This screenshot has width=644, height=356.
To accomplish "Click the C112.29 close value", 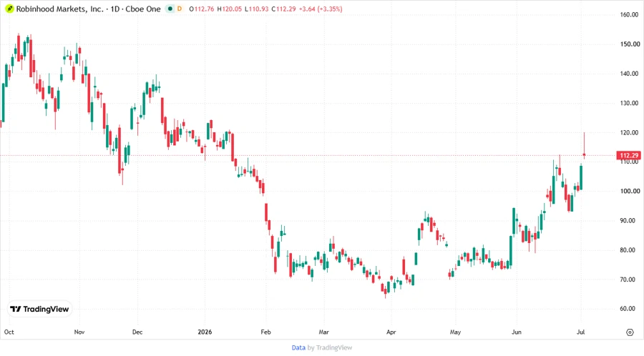I will pyautogui.click(x=283, y=9).
